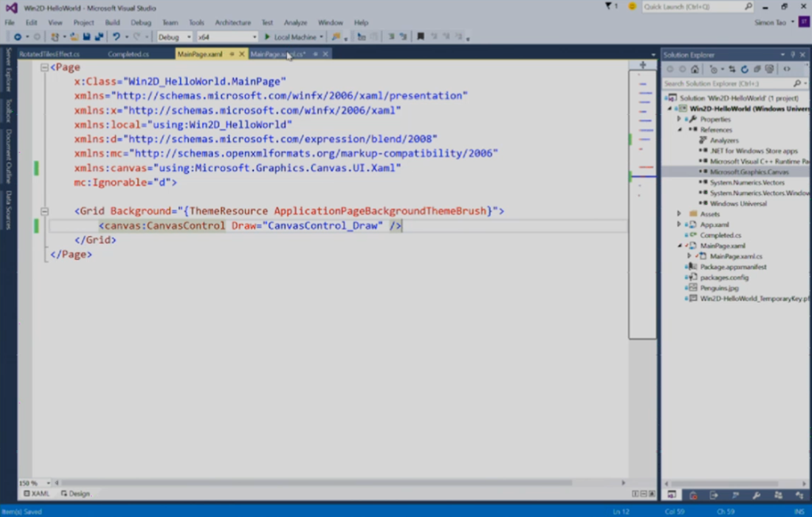Open the Document Outline side tab
Image resolution: width=812 pixels, height=517 pixels.
click(x=9, y=156)
